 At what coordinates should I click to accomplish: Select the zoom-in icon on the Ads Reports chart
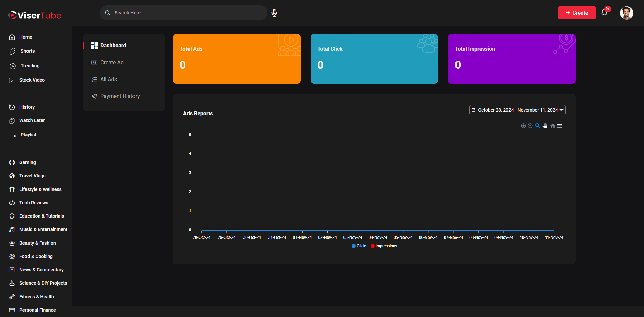(x=523, y=126)
